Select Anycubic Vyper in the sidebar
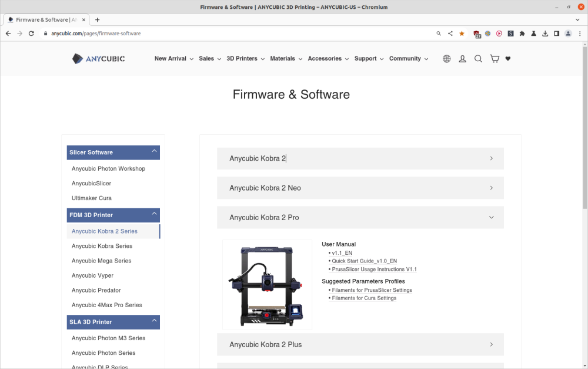Screen dimensions: 588x369 coord(92,275)
